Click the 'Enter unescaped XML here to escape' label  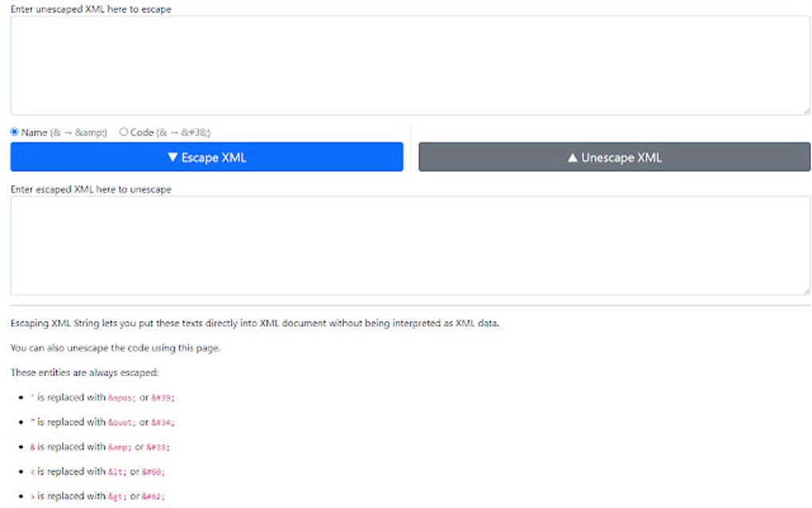tap(91, 9)
